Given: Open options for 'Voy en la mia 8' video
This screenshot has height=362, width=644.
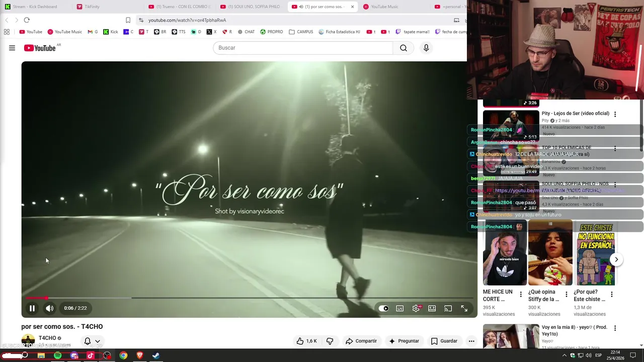Looking at the screenshot, I should 615,328.
